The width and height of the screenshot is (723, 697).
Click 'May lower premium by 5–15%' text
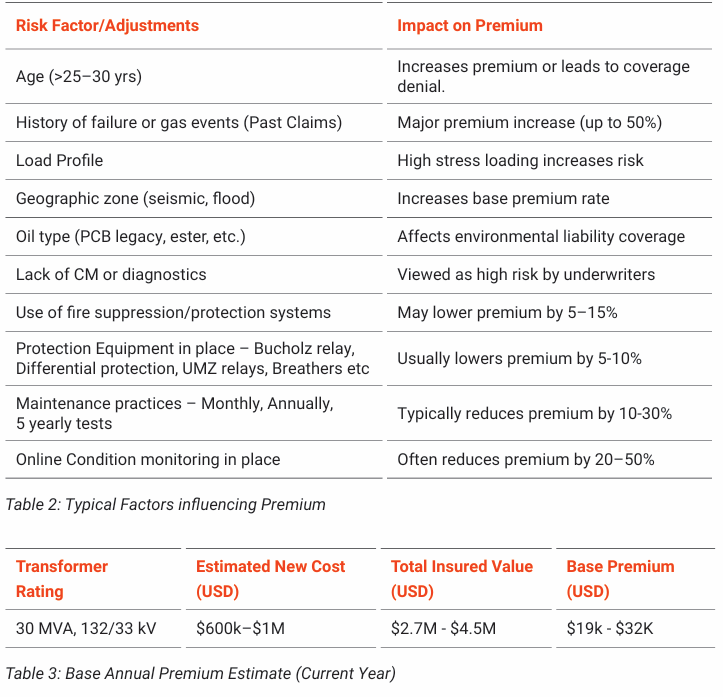(507, 313)
